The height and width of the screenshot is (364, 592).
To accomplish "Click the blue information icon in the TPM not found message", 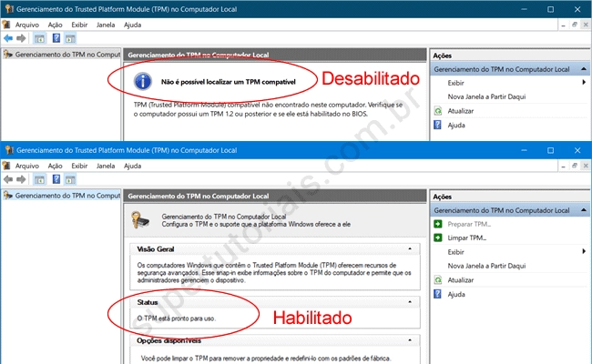I will coord(142,81).
